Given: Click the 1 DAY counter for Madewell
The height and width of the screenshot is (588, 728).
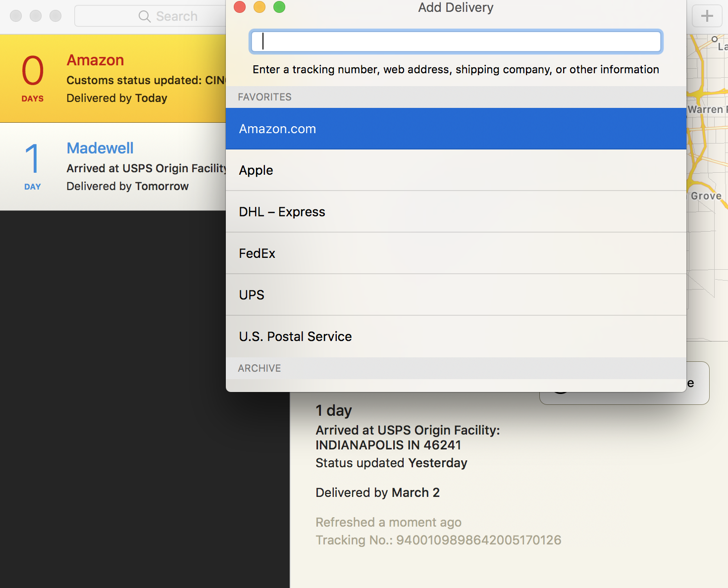Looking at the screenshot, I should (x=33, y=167).
